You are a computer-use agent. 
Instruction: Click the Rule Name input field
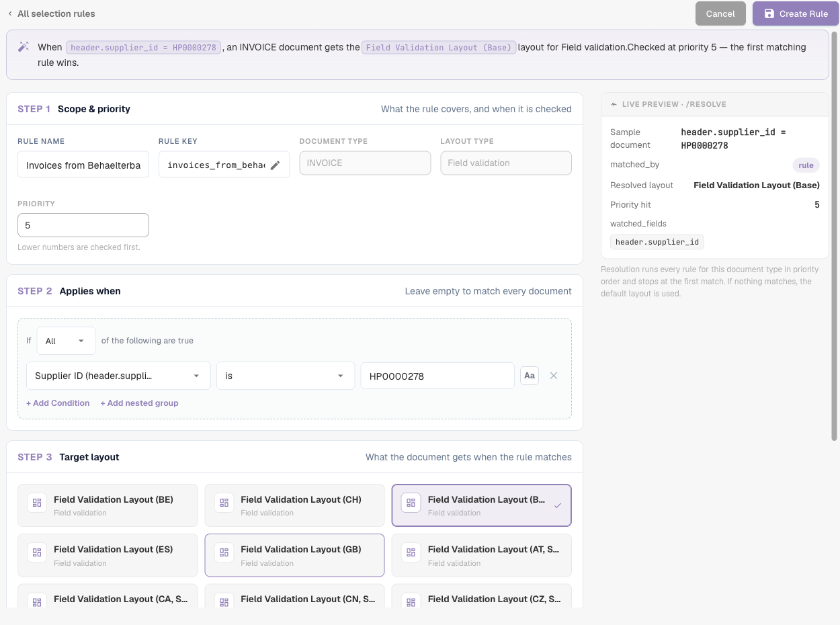83,165
